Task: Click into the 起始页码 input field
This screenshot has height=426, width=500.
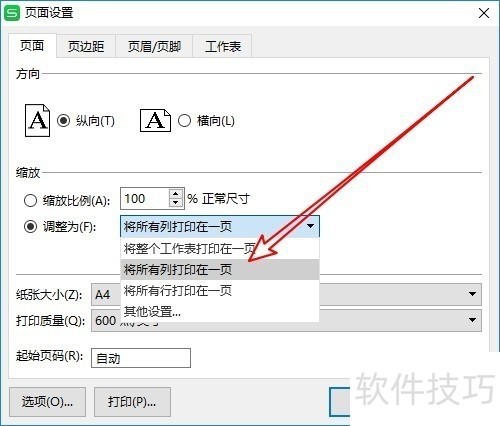Action: pos(141,358)
